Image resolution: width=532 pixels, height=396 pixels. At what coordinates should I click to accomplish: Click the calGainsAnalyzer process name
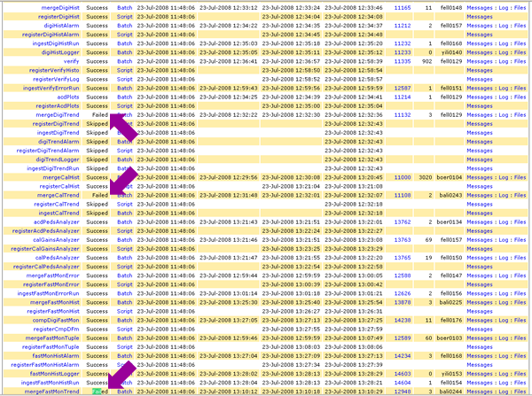pyautogui.click(x=56, y=240)
